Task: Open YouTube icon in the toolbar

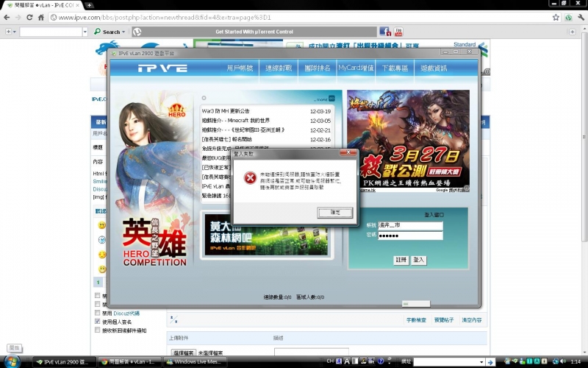Action: coord(398,32)
